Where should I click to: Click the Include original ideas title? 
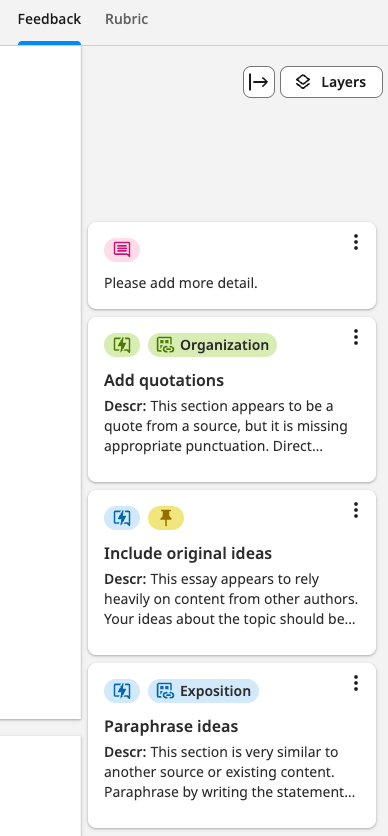pyautogui.click(x=188, y=553)
